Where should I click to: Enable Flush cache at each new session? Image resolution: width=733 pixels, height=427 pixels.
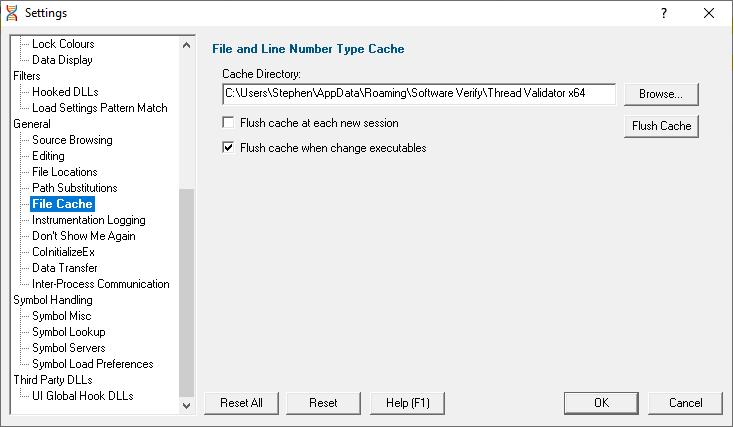point(228,123)
